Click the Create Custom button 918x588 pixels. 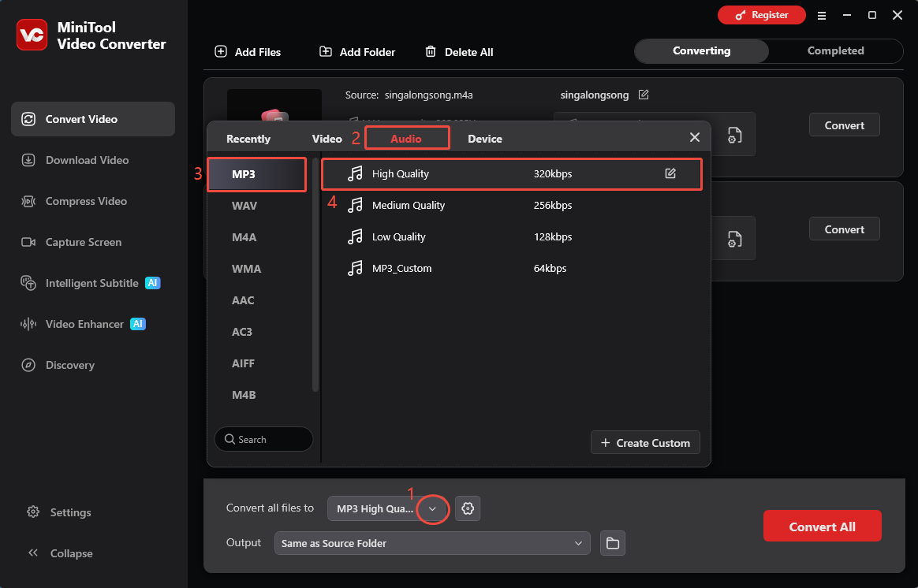tap(645, 443)
